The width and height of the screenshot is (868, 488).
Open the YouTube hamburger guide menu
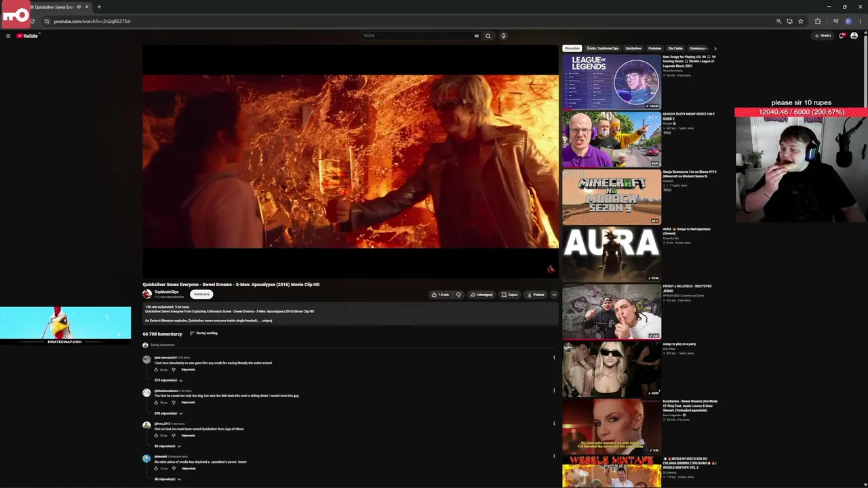(8, 36)
